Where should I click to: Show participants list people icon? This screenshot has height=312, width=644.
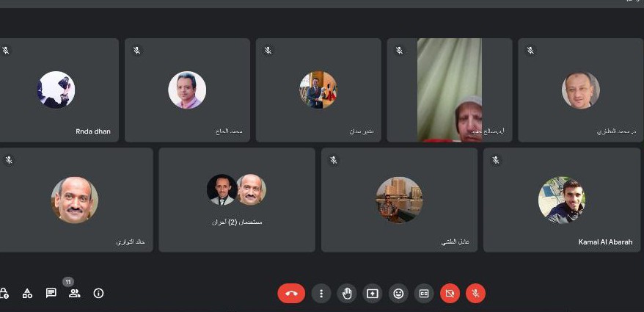click(x=74, y=294)
